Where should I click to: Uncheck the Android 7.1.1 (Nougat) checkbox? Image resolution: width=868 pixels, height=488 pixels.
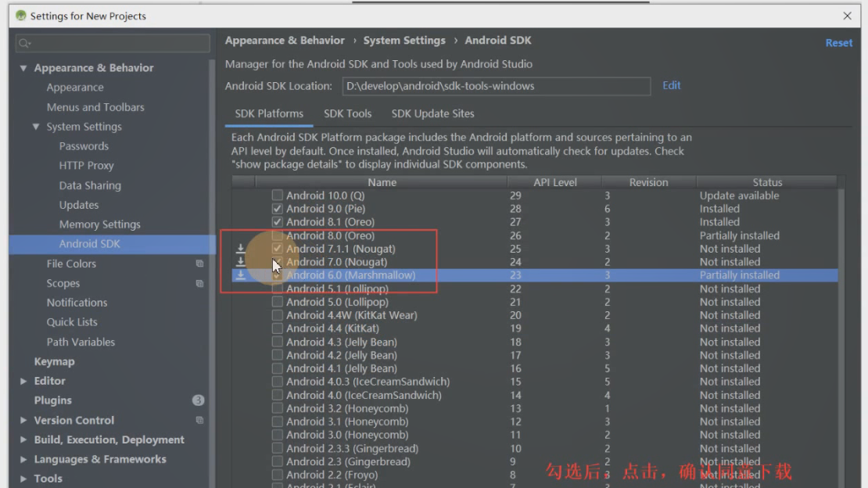(x=278, y=249)
